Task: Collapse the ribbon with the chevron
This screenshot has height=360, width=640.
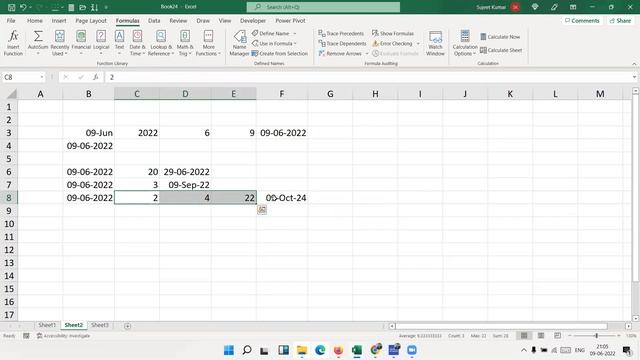Action: [x=634, y=64]
